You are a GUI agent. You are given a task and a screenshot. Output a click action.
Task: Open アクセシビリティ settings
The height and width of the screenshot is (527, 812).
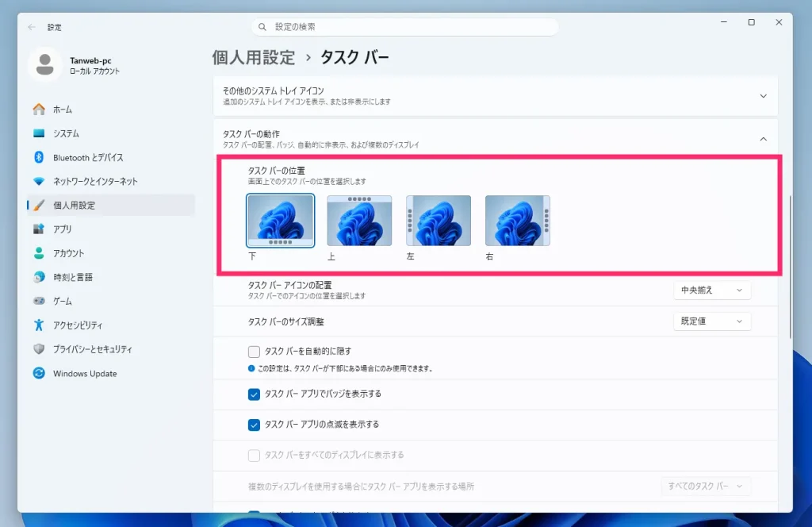coord(111,325)
